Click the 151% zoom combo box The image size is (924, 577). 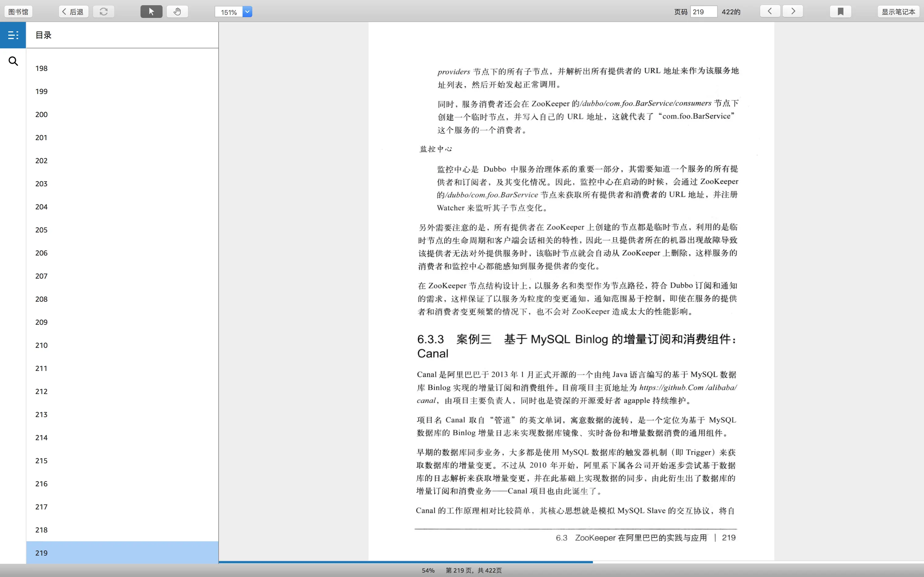click(x=229, y=12)
